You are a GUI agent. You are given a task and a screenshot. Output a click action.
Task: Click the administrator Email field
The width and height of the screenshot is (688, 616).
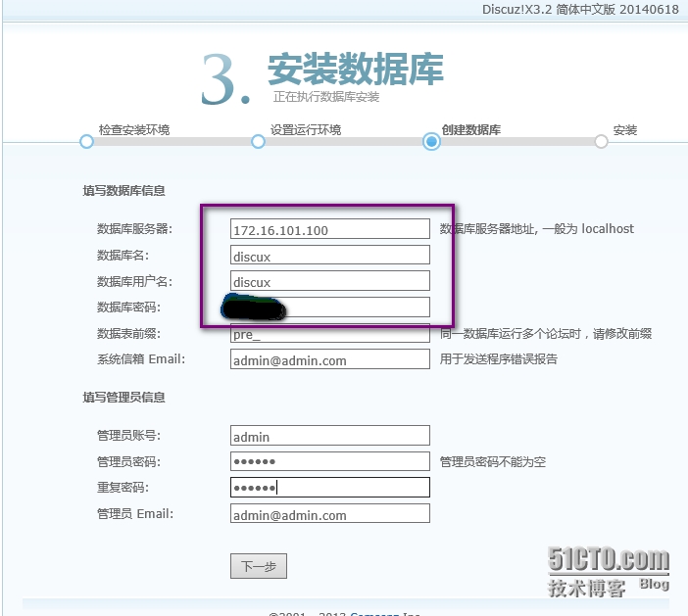pyautogui.click(x=330, y=513)
